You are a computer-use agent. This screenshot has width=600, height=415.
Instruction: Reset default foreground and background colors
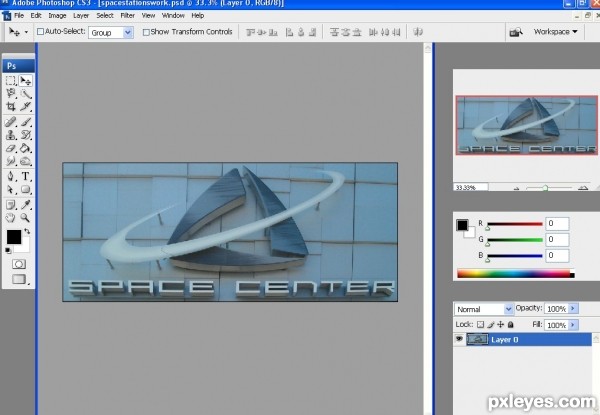point(8,251)
